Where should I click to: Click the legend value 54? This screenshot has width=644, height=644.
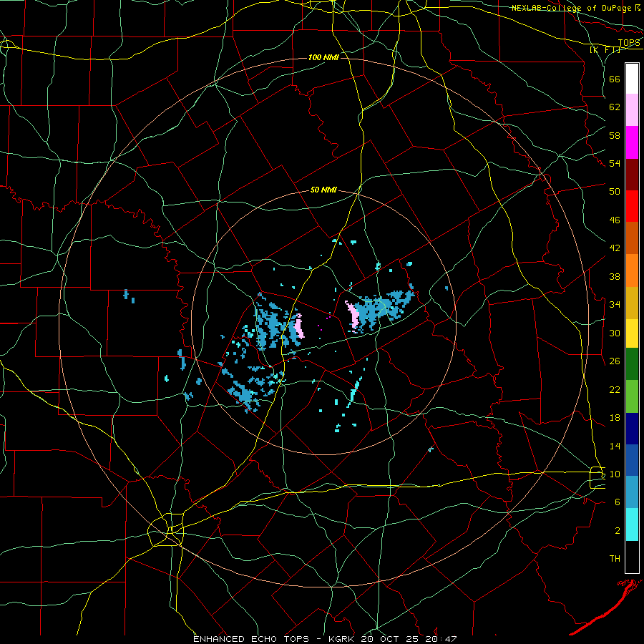615,164
